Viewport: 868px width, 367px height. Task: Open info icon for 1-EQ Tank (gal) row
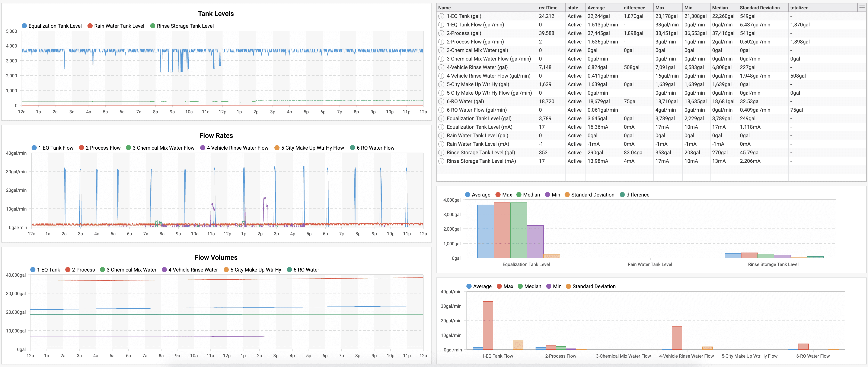[x=441, y=16]
